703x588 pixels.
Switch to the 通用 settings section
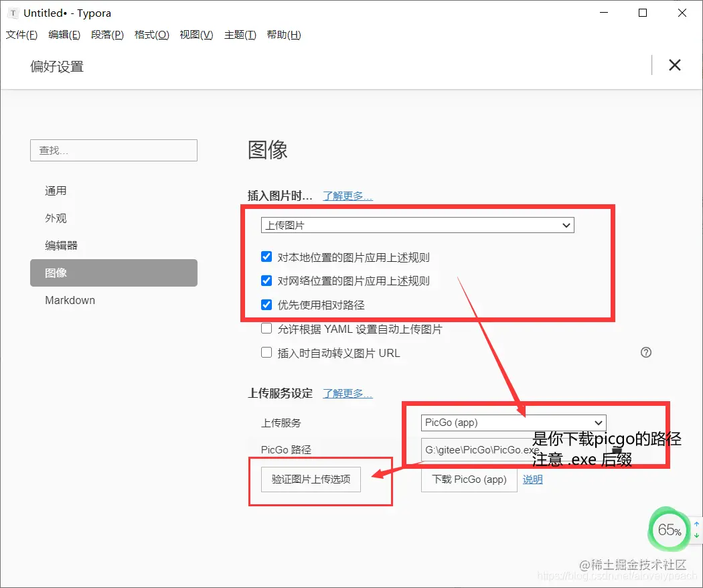(x=56, y=190)
